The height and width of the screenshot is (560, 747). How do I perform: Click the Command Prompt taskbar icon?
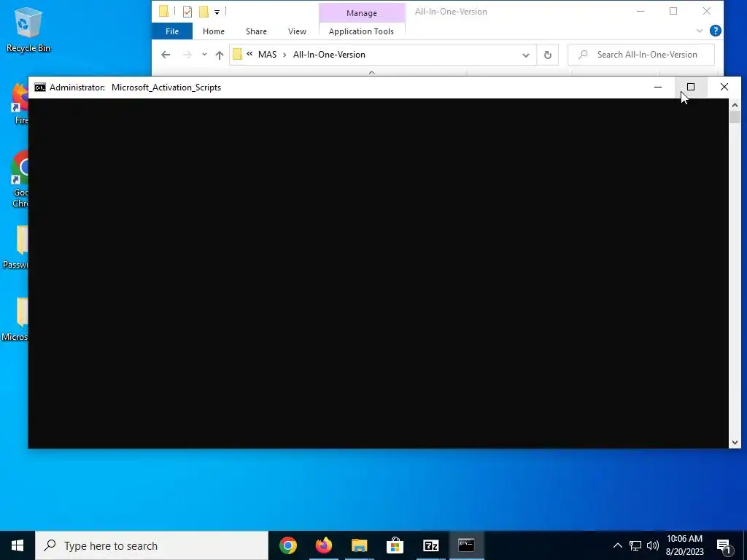click(x=466, y=545)
